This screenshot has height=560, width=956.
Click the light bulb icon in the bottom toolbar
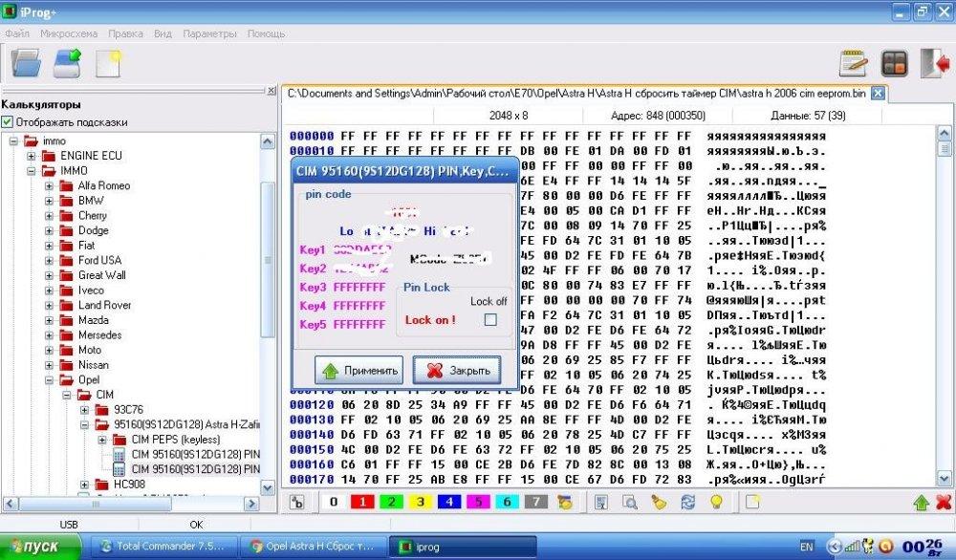click(716, 502)
